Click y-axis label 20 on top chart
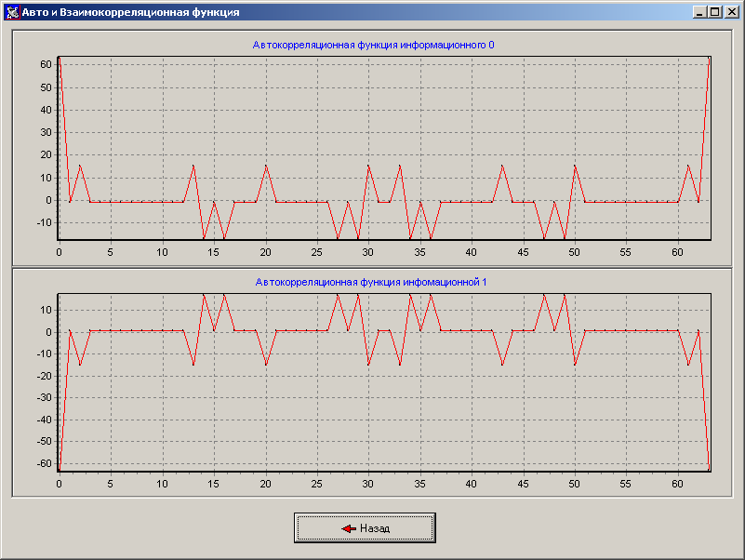745x560 pixels. click(46, 154)
